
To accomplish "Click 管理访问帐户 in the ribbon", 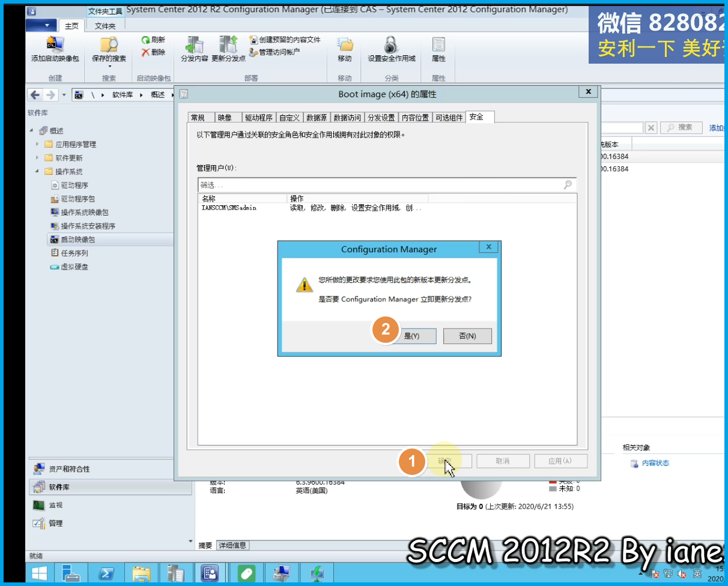I will [275, 52].
